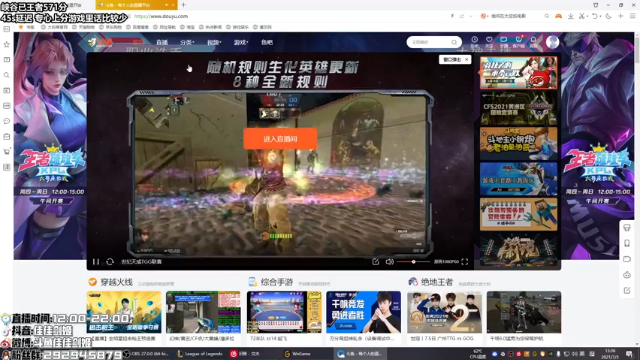Open watch history clock icon in Douyu header

pyautogui.click(x=474, y=40)
